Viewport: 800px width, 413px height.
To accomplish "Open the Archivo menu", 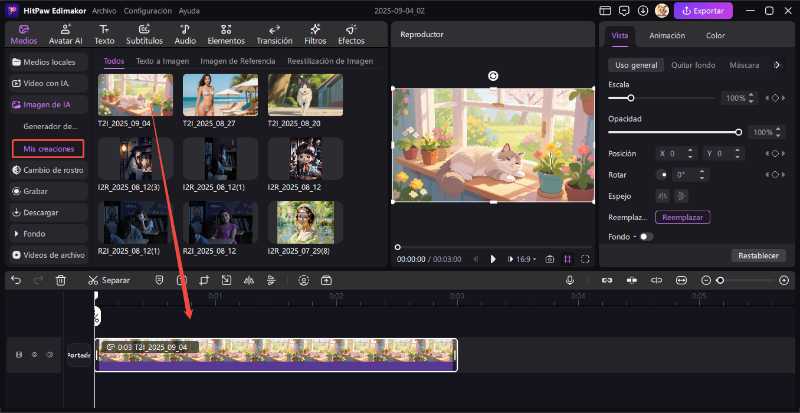I will [103, 10].
